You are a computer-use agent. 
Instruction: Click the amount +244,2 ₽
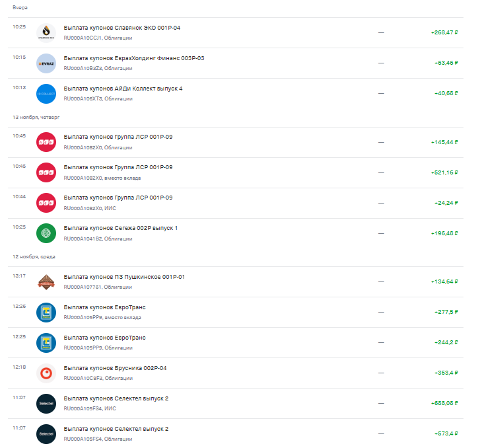coord(446,342)
